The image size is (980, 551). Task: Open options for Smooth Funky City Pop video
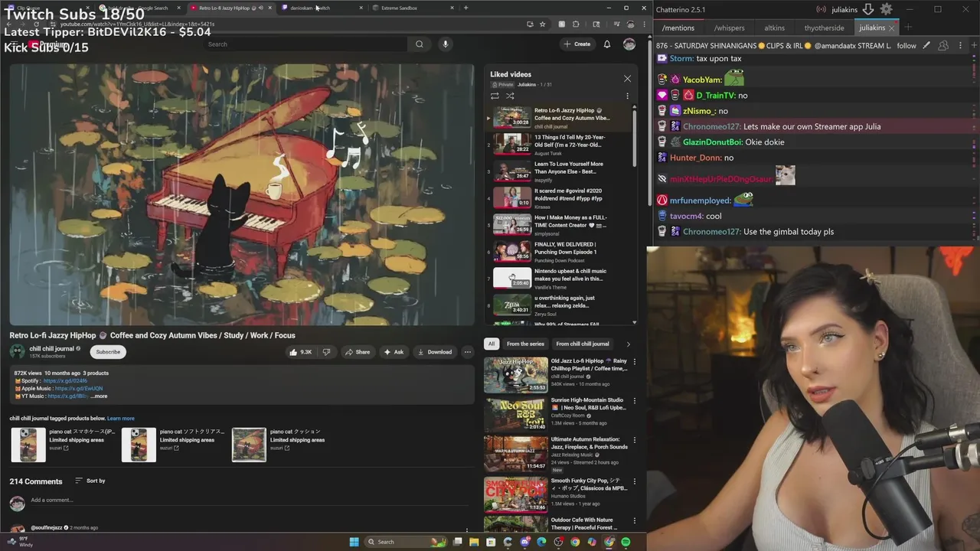click(634, 481)
